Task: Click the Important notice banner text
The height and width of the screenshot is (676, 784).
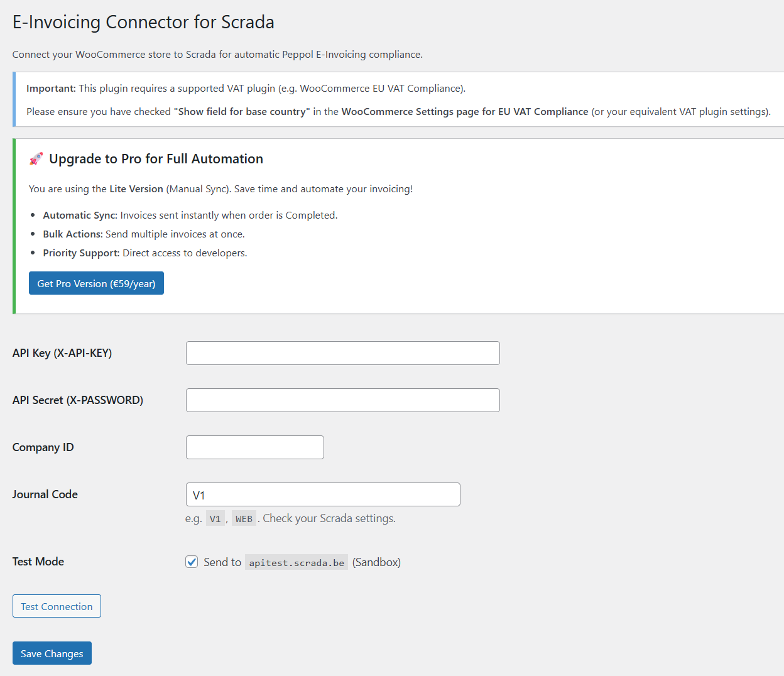Action: tap(245, 88)
